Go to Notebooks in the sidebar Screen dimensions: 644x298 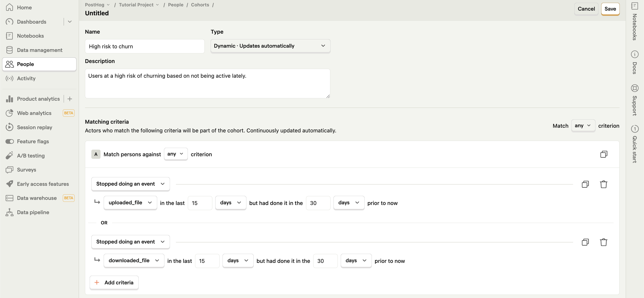click(x=39, y=36)
